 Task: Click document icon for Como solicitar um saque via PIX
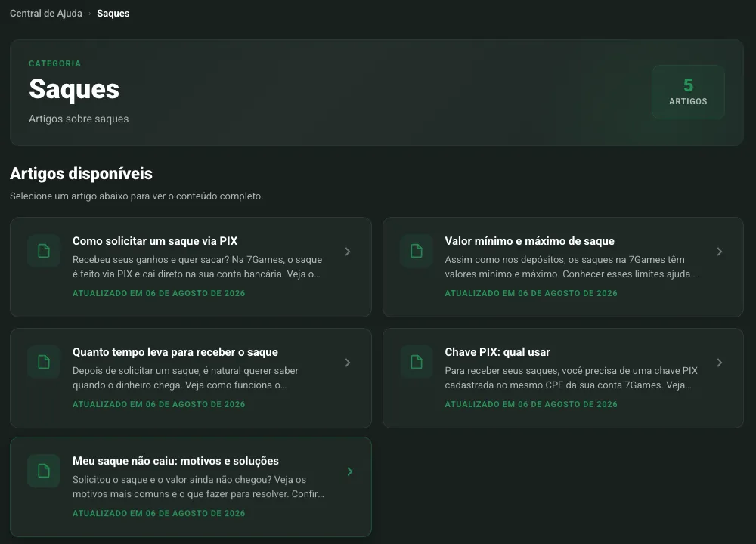click(44, 251)
